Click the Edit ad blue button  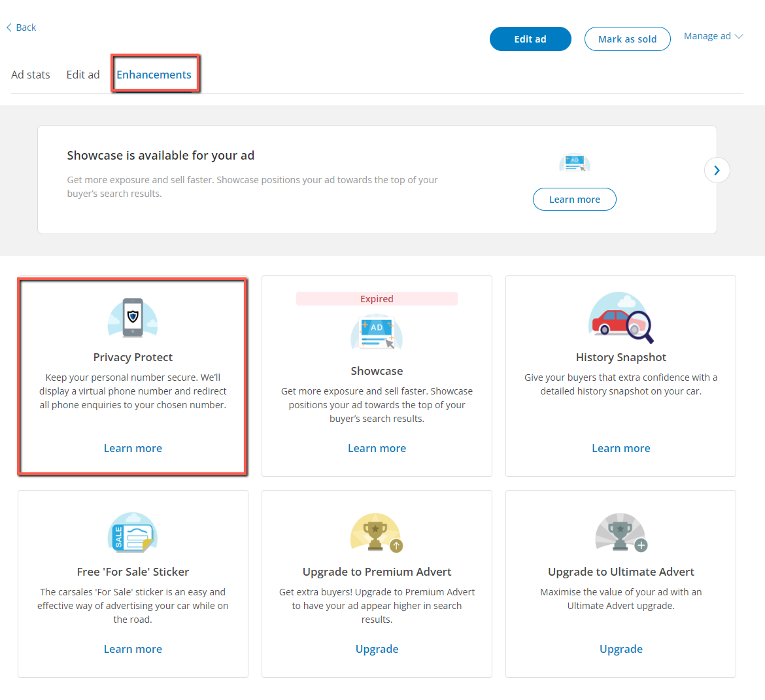pyautogui.click(x=530, y=39)
